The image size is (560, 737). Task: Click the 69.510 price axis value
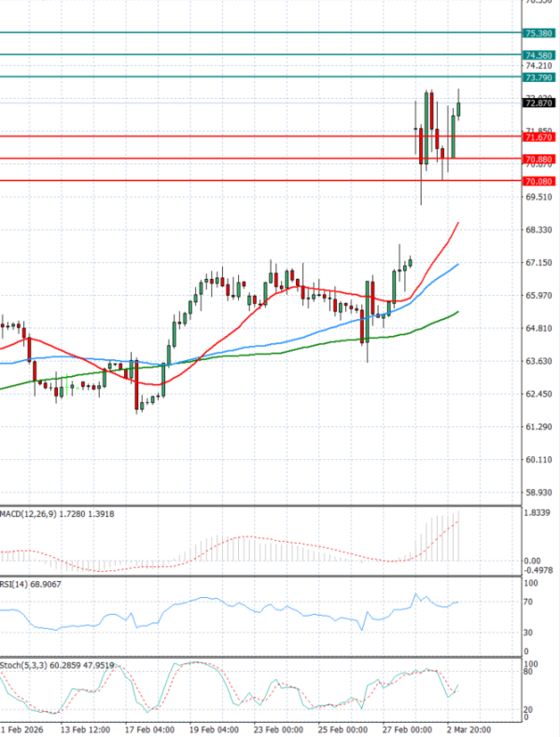point(539,198)
